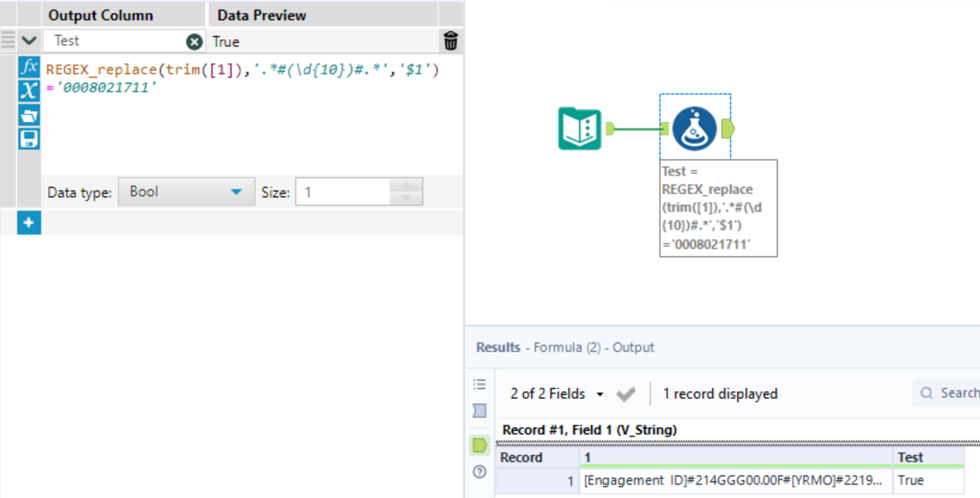Increase the Size value with up arrow
This screenshot has width=980, height=498.
click(x=407, y=186)
